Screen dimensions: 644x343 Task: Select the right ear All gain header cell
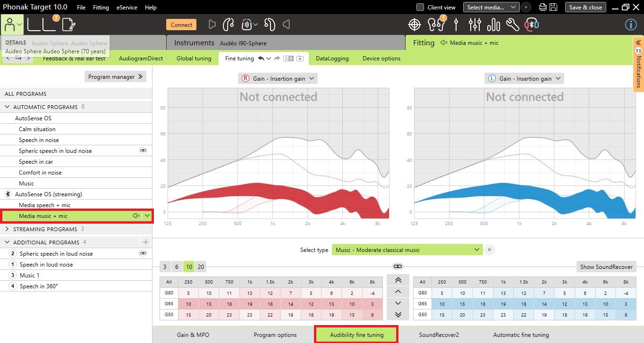tap(169, 282)
